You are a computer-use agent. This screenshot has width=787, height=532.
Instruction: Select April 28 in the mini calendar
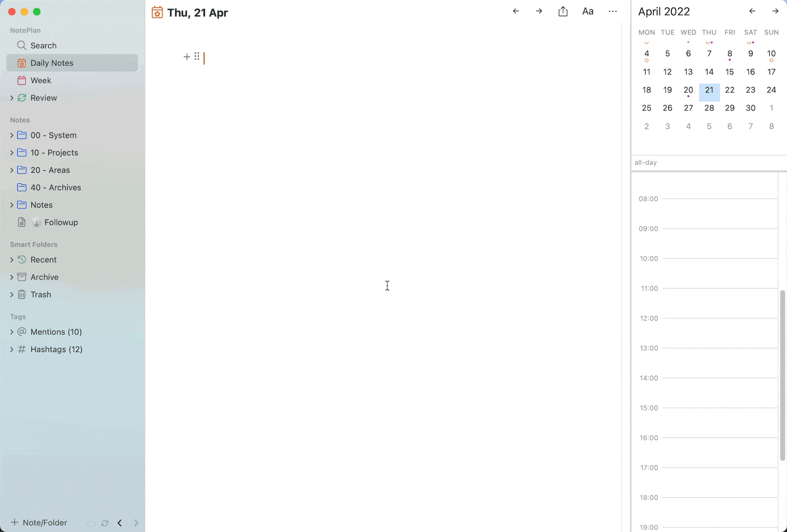point(709,108)
